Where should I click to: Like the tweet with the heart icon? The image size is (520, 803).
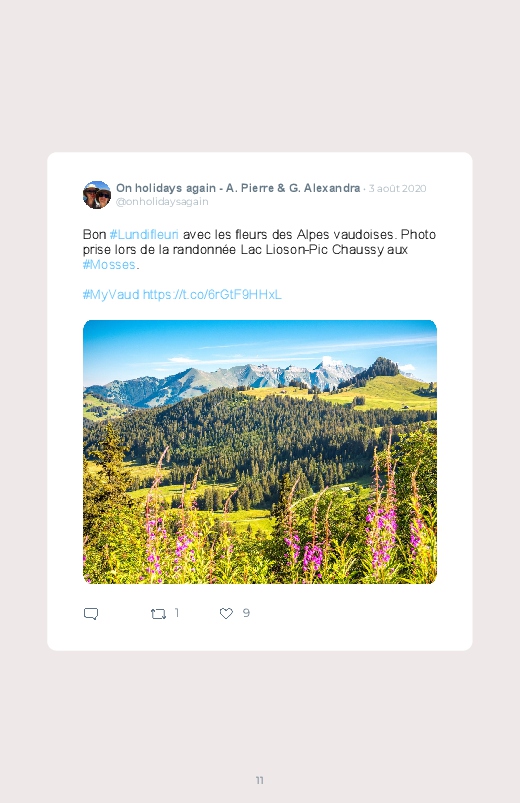(x=226, y=613)
